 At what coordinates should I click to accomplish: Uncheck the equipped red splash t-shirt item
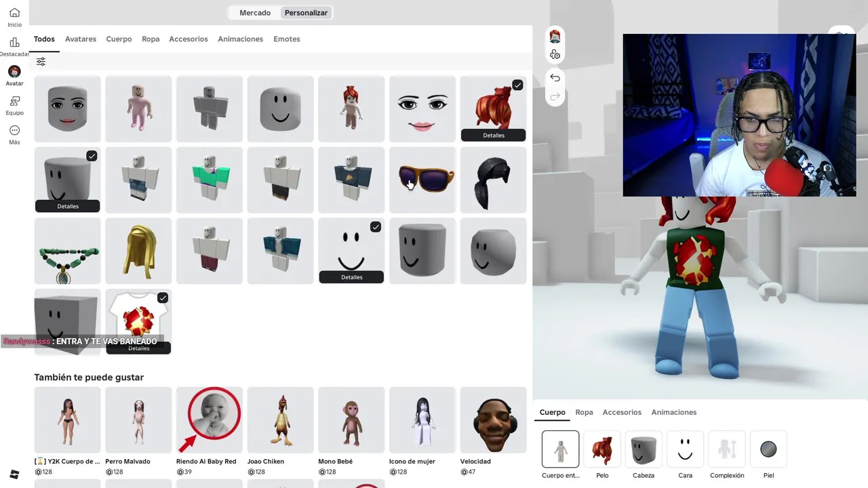click(x=163, y=298)
